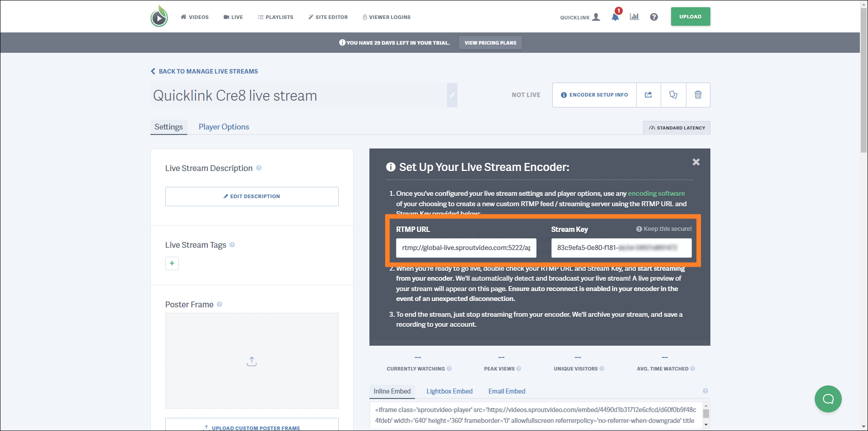The image size is (868, 431).
Task: Click the poster frame upload icon
Action: (x=252, y=361)
